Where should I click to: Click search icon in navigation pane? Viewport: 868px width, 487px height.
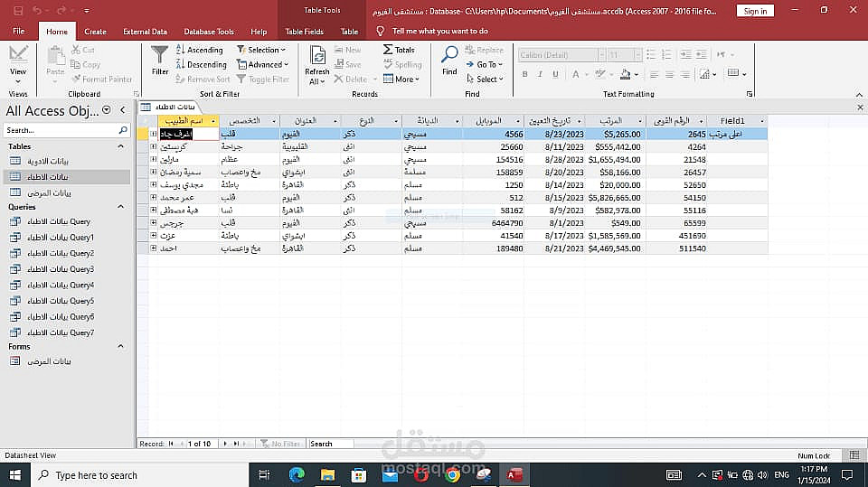(x=123, y=130)
